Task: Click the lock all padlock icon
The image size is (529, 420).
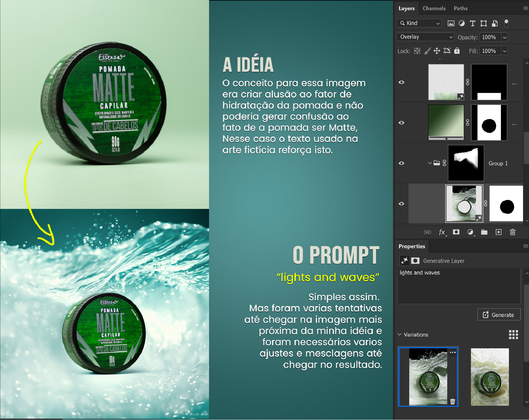Action: click(x=457, y=51)
